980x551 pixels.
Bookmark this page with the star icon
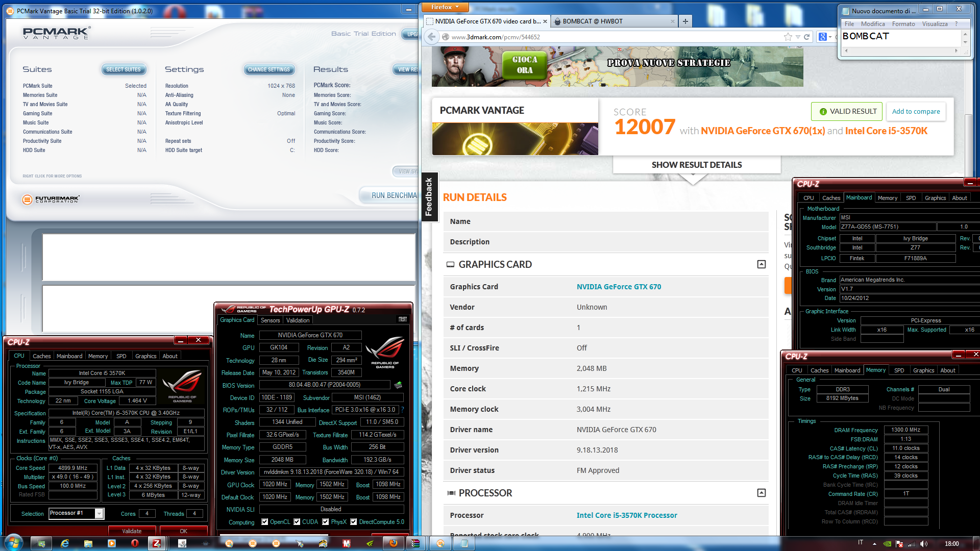788,37
